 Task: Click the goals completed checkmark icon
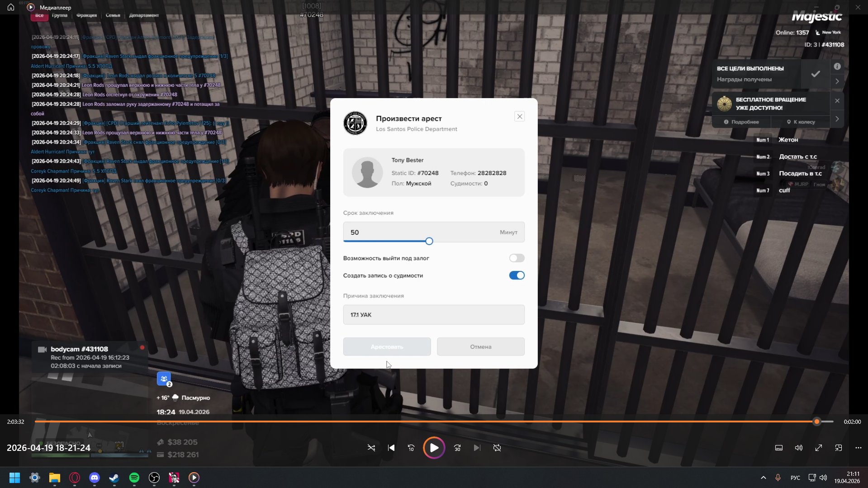(x=816, y=74)
